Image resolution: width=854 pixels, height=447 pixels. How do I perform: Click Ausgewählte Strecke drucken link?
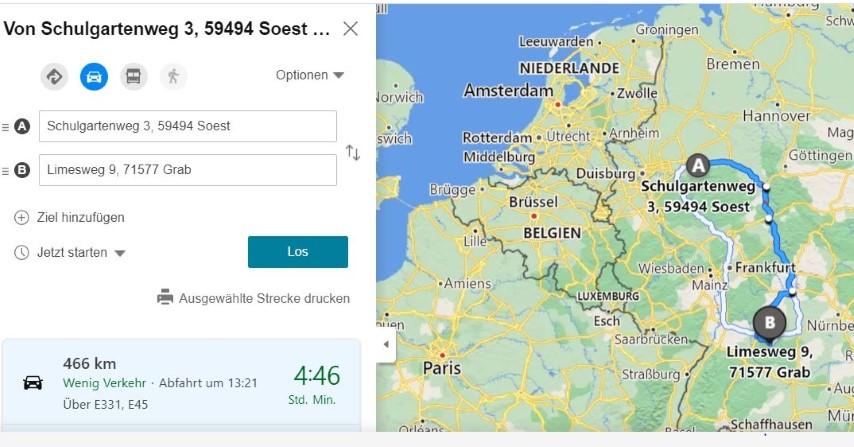(x=264, y=298)
